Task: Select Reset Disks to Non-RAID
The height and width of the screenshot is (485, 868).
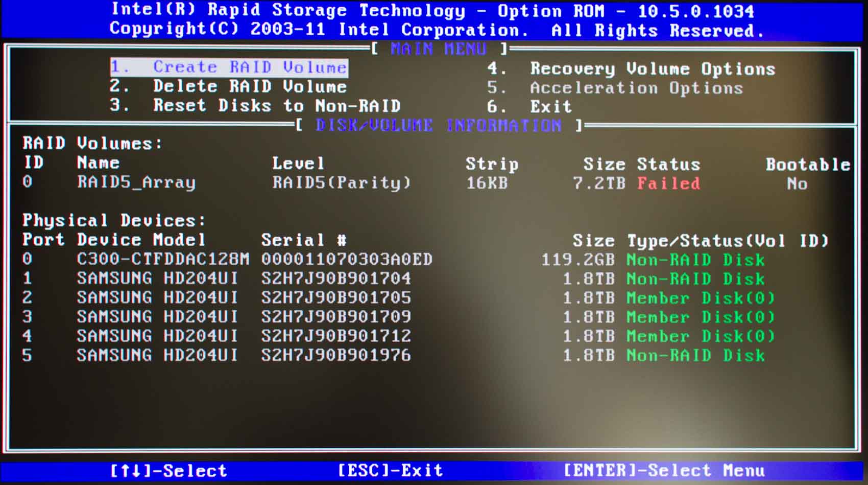Action: [255, 106]
